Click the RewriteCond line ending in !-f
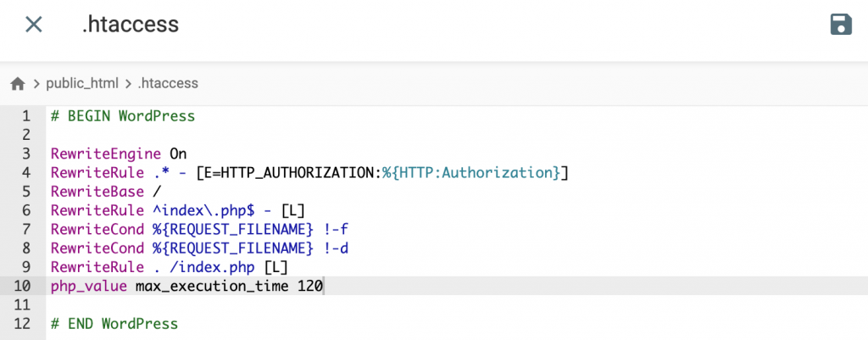Screen dimensions: 868x340 [x=199, y=229]
